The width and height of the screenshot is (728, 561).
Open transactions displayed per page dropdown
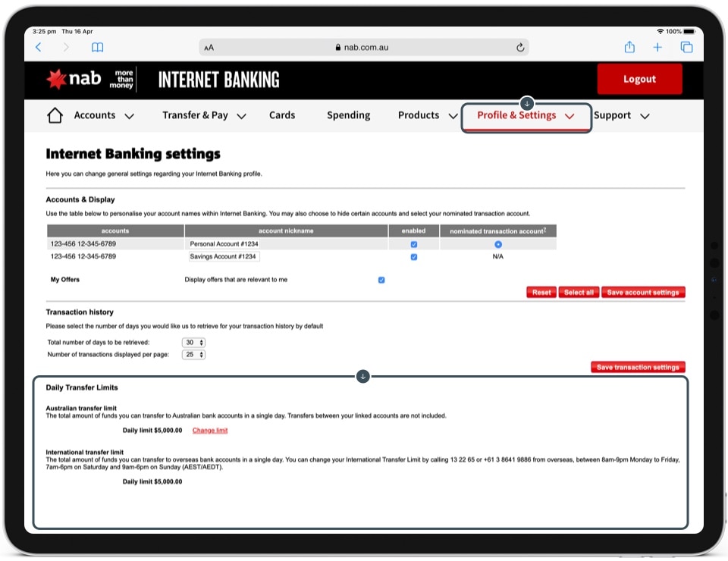(194, 355)
